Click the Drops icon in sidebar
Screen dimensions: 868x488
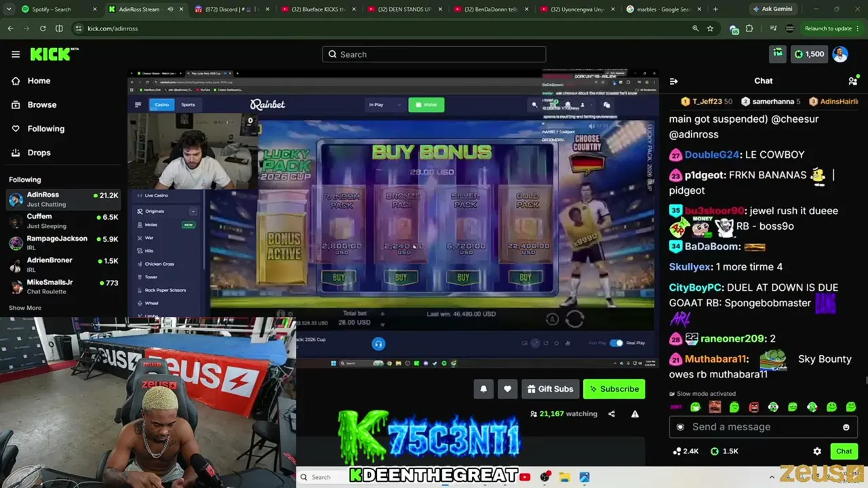16,152
